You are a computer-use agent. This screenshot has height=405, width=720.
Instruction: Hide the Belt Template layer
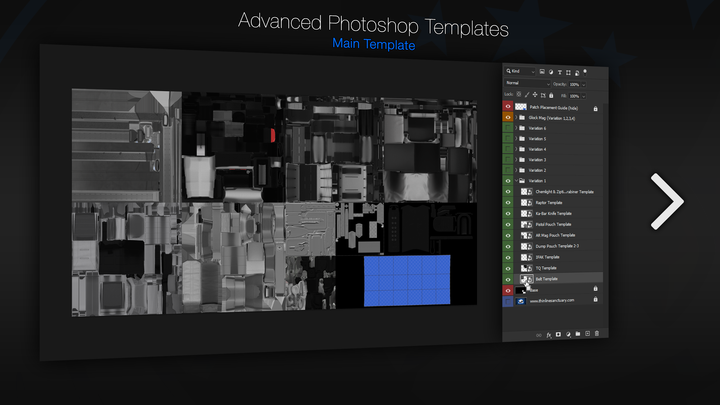click(507, 278)
